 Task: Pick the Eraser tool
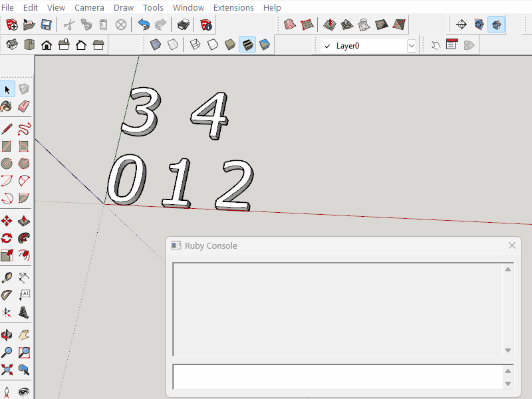click(x=24, y=106)
